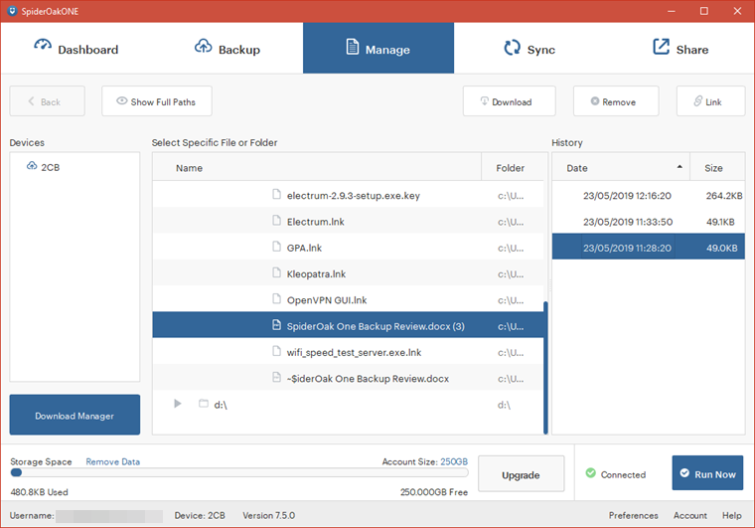Sort history by Date column
This screenshot has width=755, height=528.
tap(621, 167)
